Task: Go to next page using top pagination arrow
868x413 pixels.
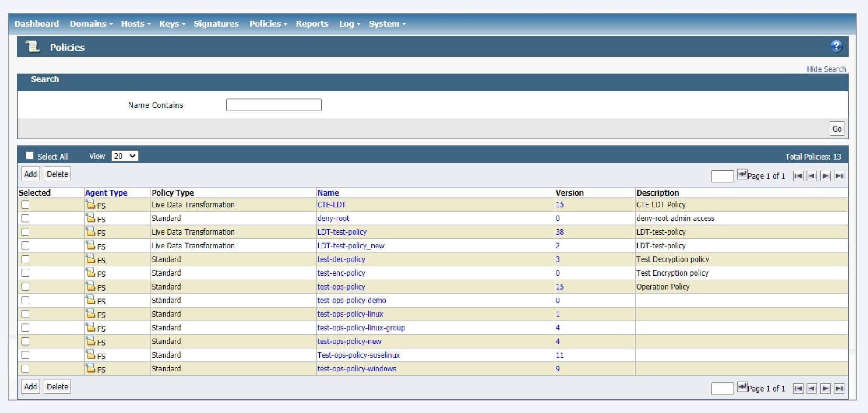Action: click(x=825, y=176)
